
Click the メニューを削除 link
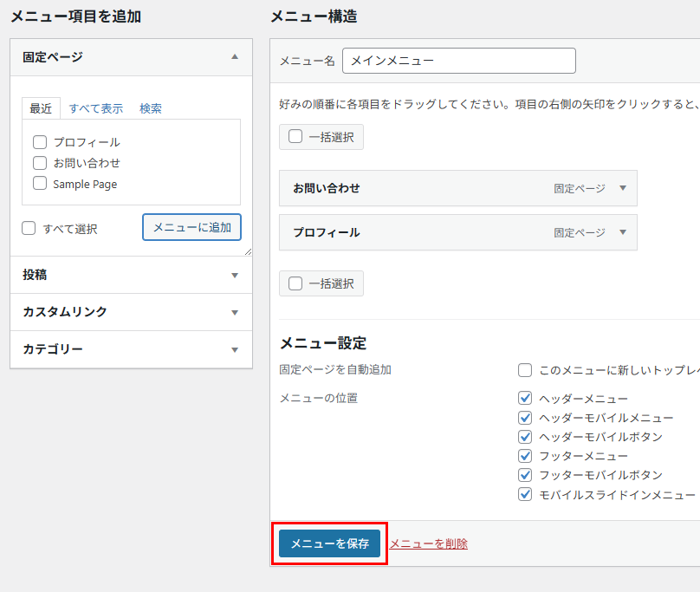[x=429, y=543]
